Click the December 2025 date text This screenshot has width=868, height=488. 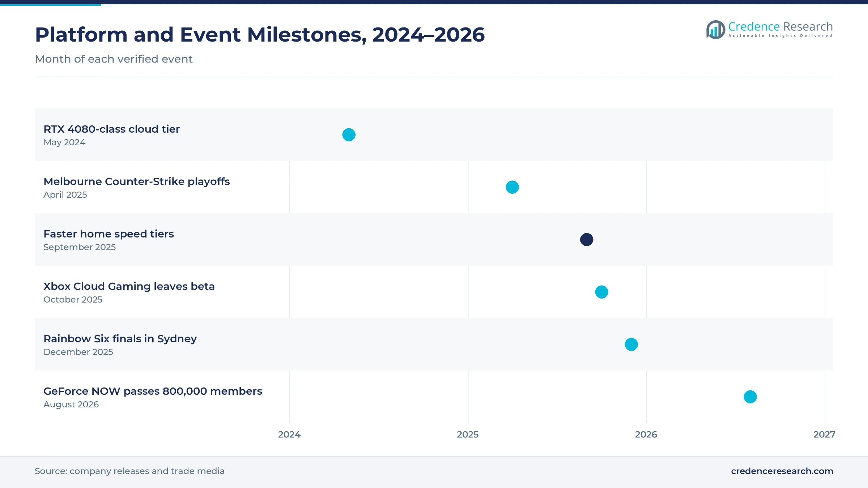pos(78,352)
